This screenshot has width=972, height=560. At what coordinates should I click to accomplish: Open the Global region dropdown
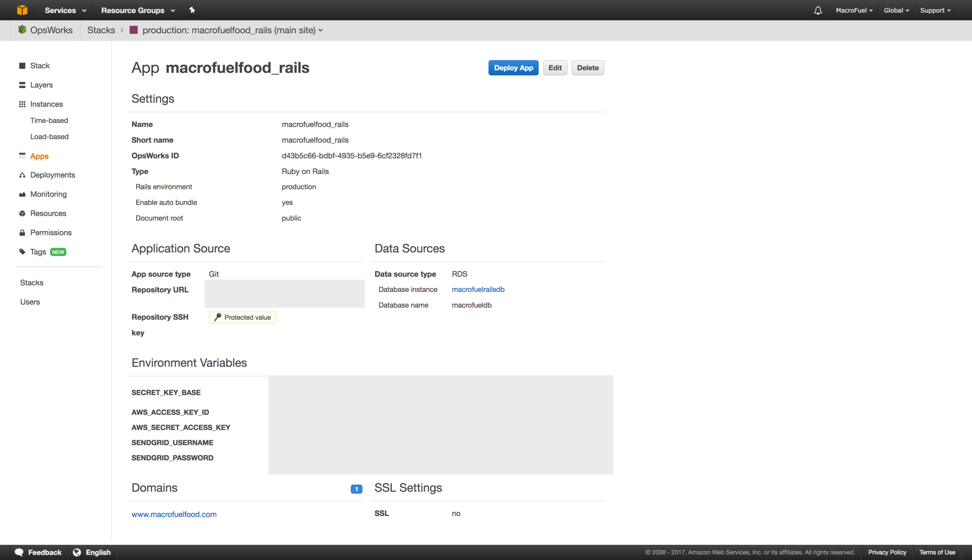tap(896, 10)
